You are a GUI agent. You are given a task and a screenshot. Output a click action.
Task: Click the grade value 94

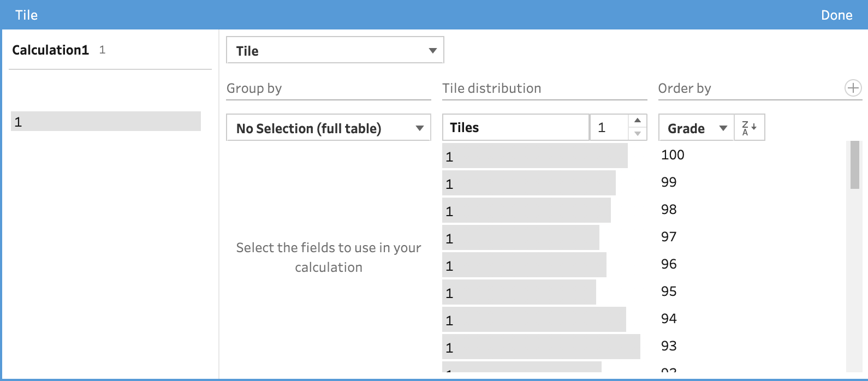pyautogui.click(x=669, y=319)
